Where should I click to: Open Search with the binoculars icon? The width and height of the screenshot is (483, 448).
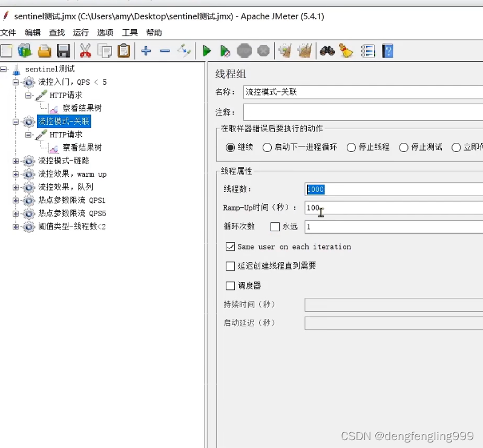point(327,51)
